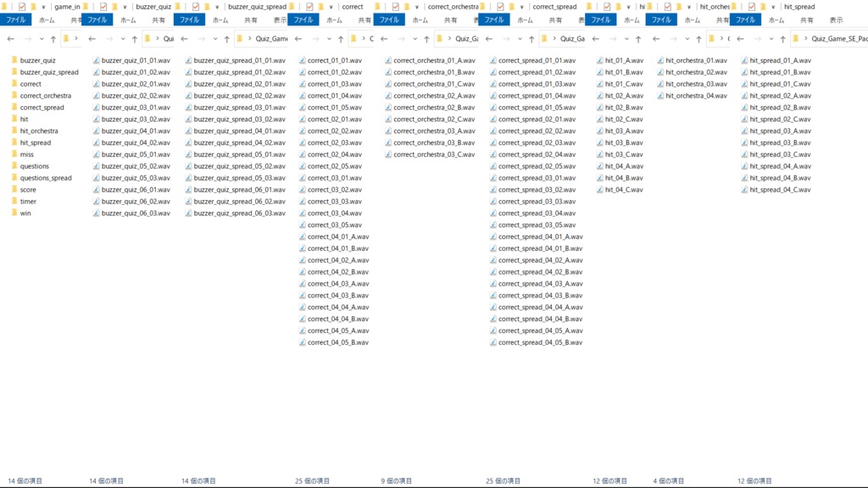Open recent locations dropdown in hit_orchestra window

pos(687,39)
